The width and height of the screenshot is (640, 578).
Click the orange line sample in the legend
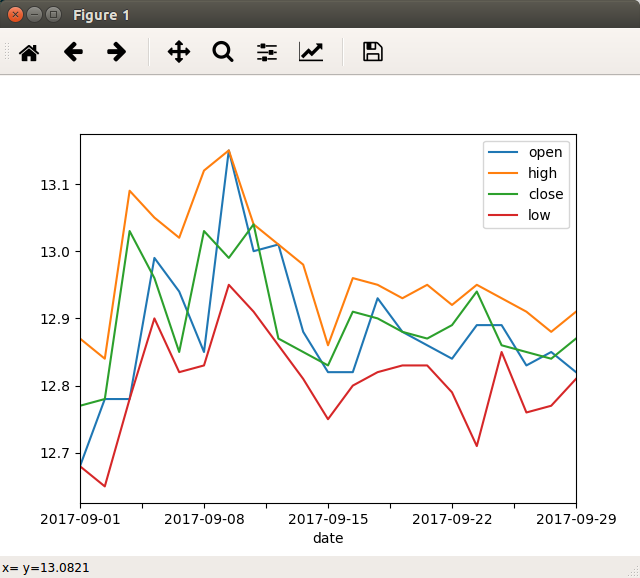point(503,173)
